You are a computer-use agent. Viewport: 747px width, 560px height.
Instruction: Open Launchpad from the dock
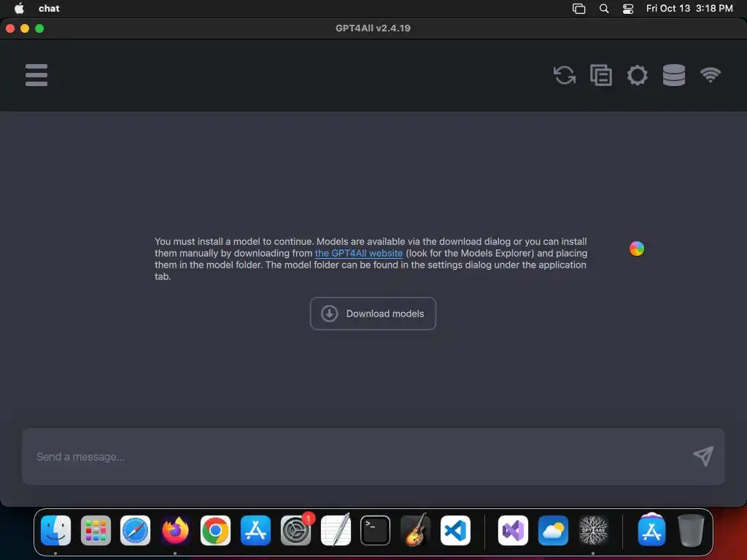tap(96, 531)
